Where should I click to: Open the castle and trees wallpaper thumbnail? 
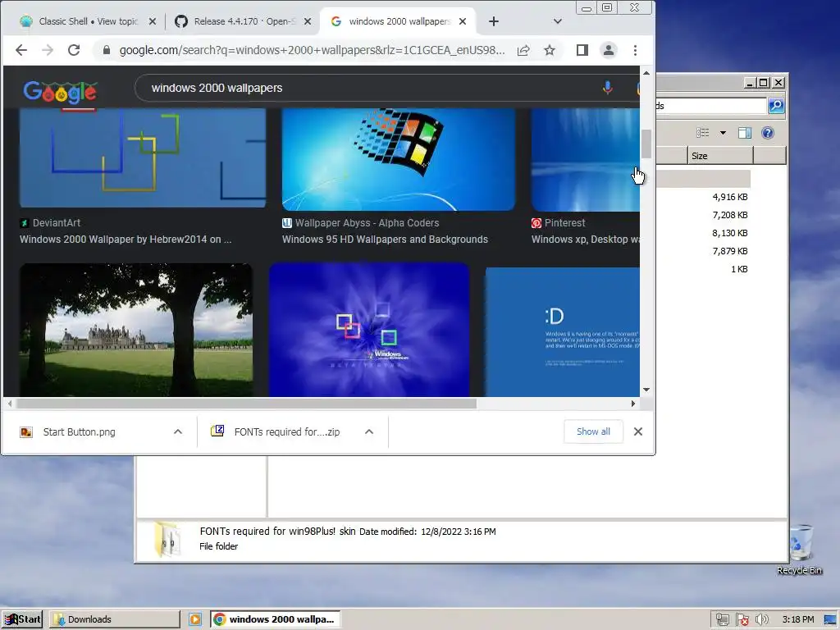point(136,330)
